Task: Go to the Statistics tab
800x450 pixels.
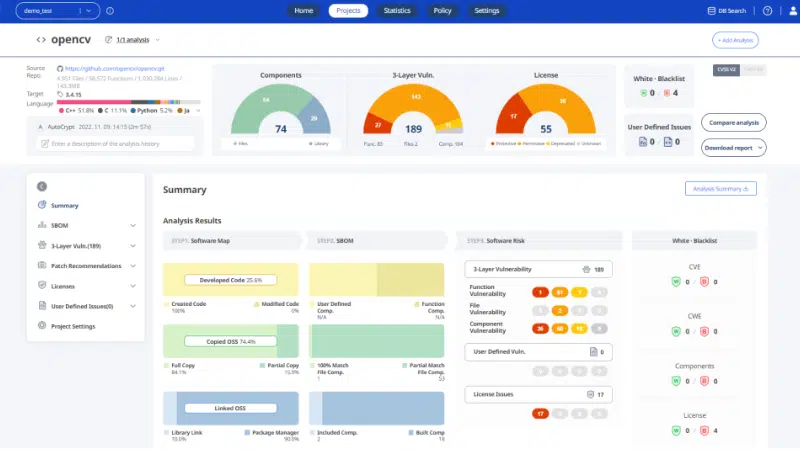Action: (x=397, y=11)
